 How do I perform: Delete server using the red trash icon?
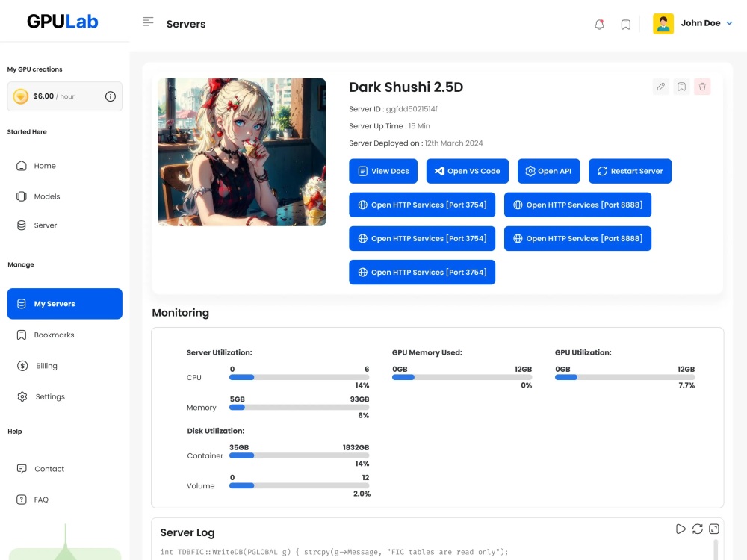tap(702, 87)
